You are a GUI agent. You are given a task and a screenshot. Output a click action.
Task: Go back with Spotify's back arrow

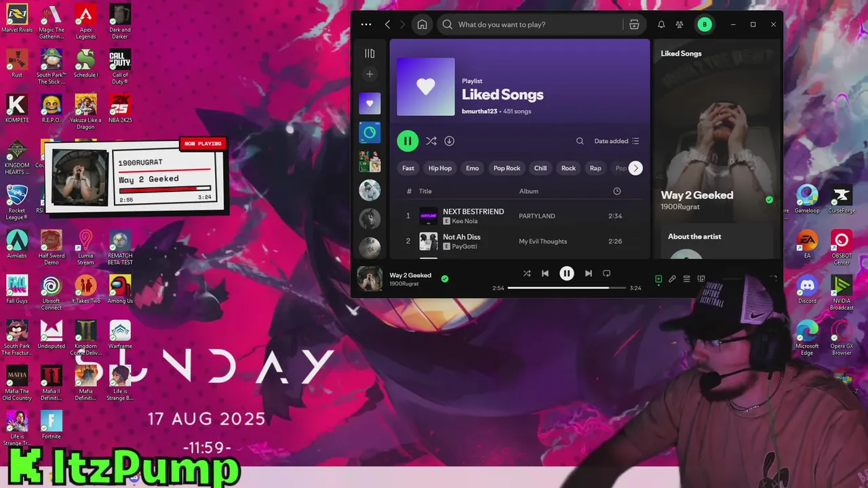(x=387, y=24)
